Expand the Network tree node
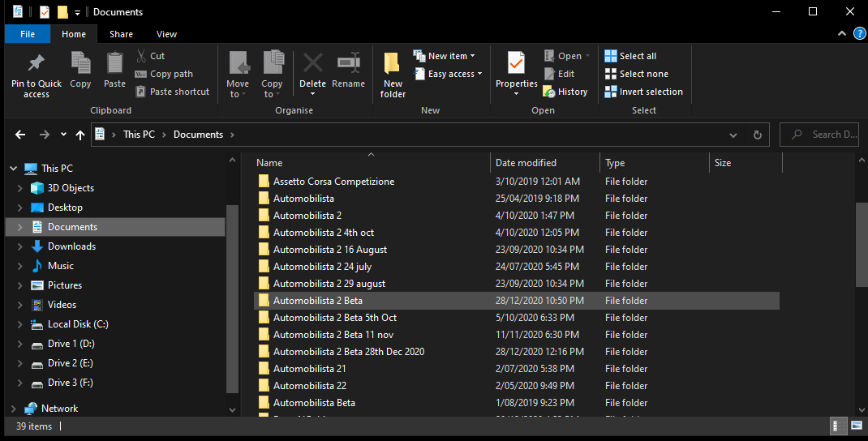868x441 pixels. [x=13, y=409]
